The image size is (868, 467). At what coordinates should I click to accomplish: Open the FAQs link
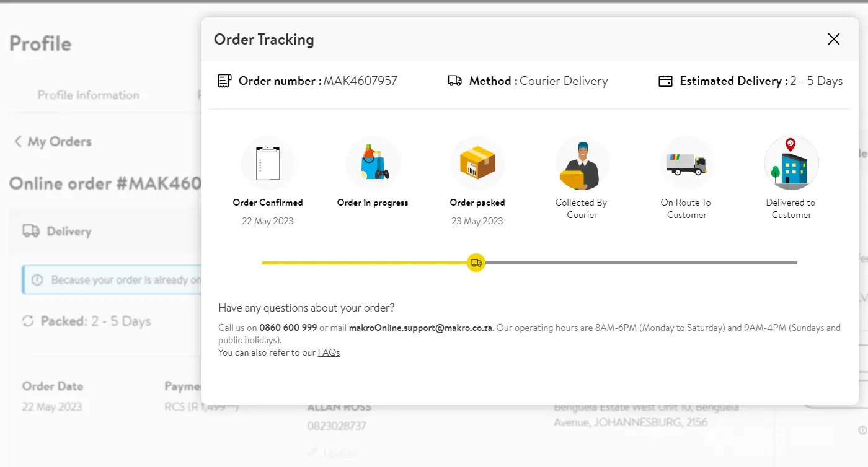pyautogui.click(x=329, y=352)
